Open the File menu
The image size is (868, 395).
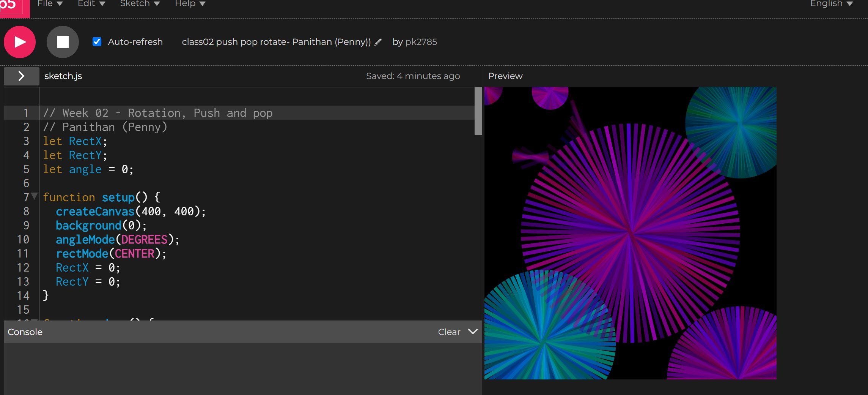point(50,4)
